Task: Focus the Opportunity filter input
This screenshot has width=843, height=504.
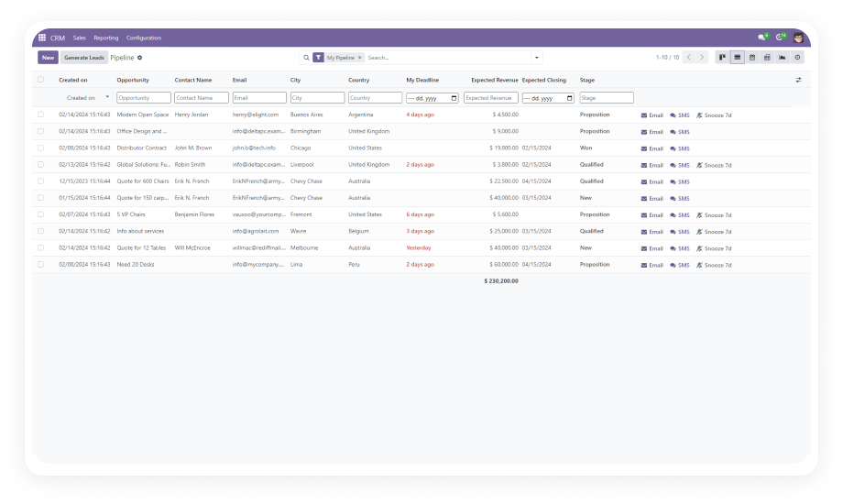Action: 144,98
